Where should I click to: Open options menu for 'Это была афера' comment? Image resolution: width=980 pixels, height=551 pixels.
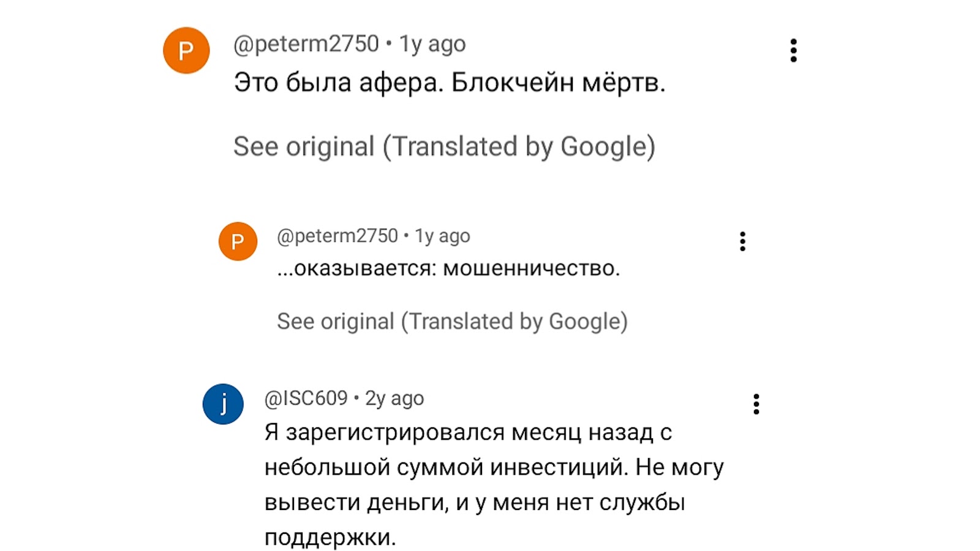click(793, 50)
